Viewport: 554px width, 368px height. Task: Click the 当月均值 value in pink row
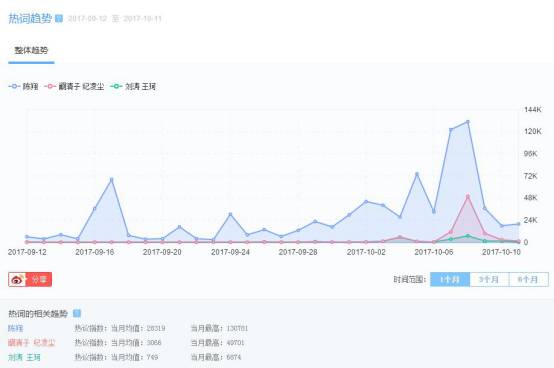154,343
